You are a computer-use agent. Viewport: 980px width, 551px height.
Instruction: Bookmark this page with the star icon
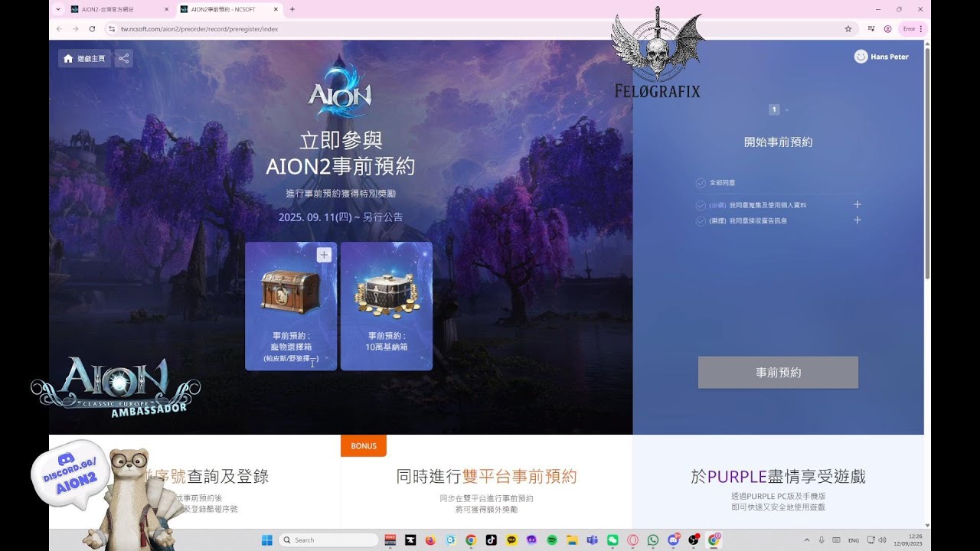(848, 29)
